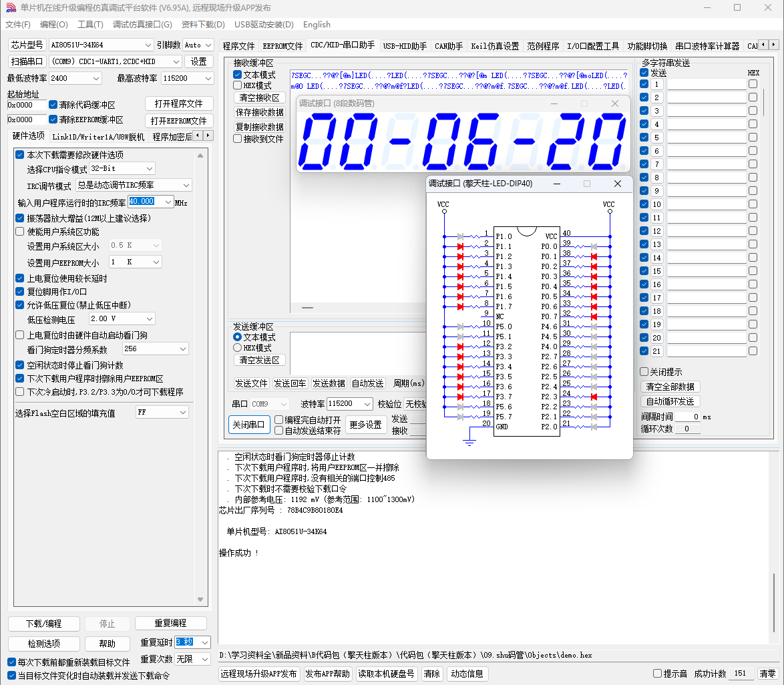Close the 擎天柱-LED-DIP40 debug window
The image size is (784, 685).
coord(618,184)
